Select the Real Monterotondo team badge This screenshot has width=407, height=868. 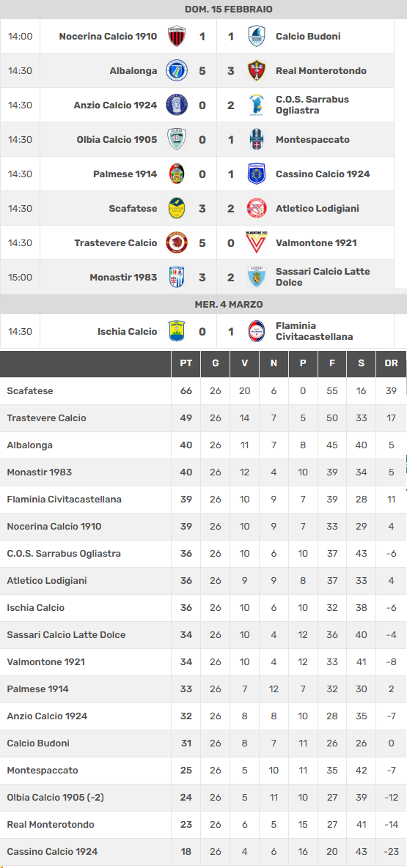tap(256, 70)
